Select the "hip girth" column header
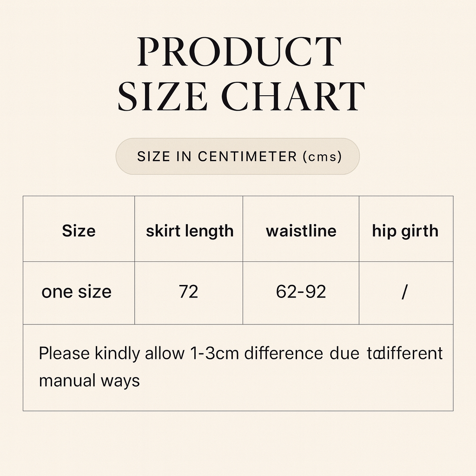Image resolution: width=476 pixels, height=476 pixels. pos(405,231)
